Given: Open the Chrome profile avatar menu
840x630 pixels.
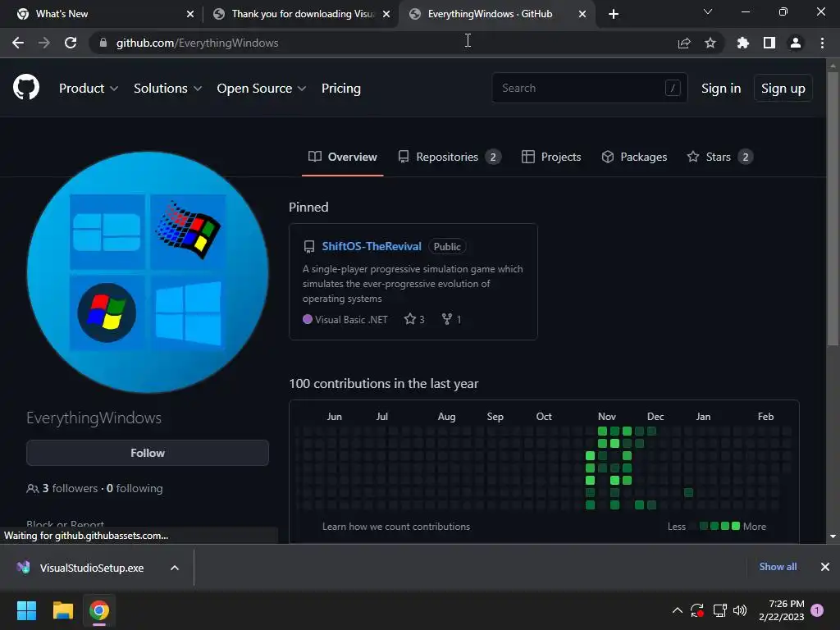Looking at the screenshot, I should [796, 43].
